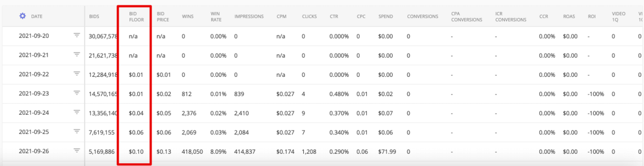Sort table by DATE column header

pos(37,16)
